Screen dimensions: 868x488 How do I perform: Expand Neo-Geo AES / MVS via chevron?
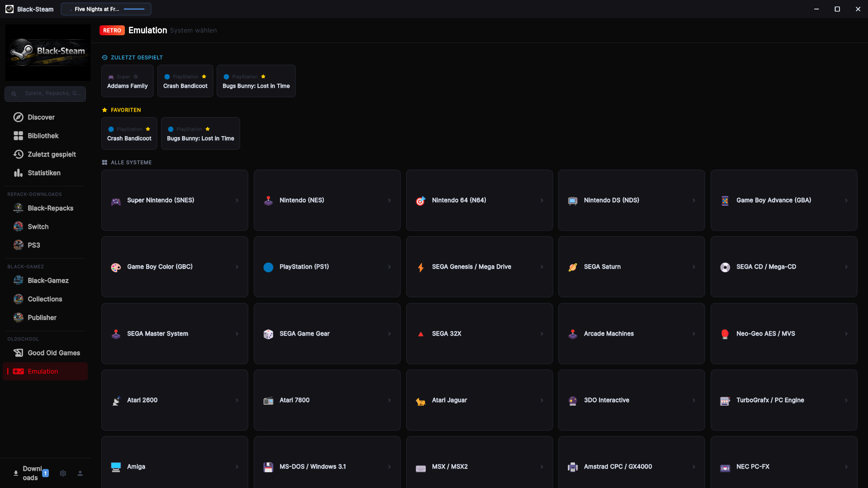tap(846, 334)
